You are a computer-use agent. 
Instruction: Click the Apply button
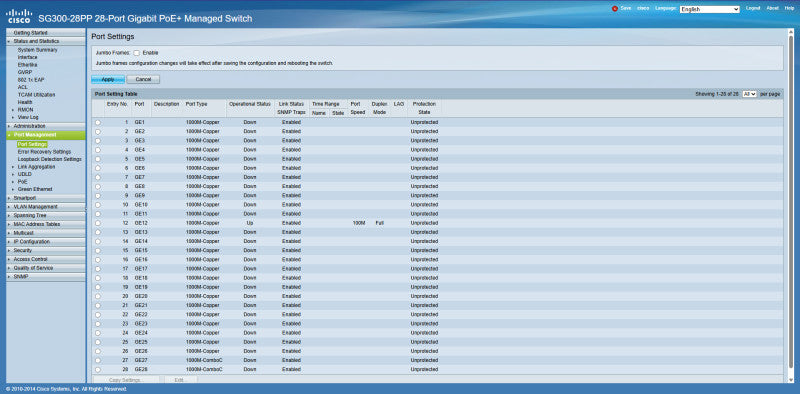(108, 80)
